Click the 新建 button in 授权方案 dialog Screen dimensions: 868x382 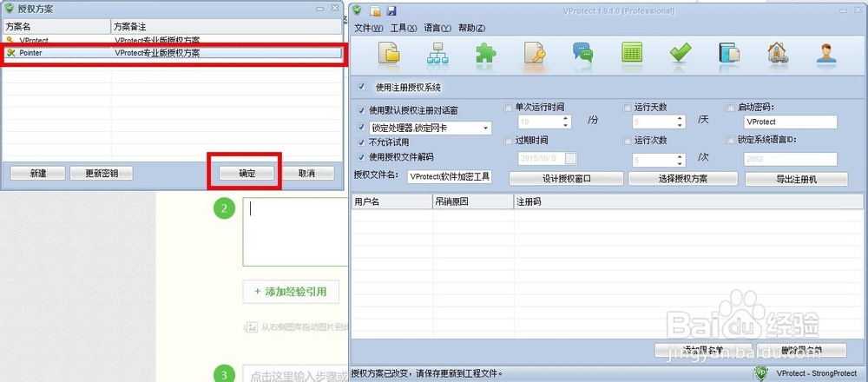[37, 174]
